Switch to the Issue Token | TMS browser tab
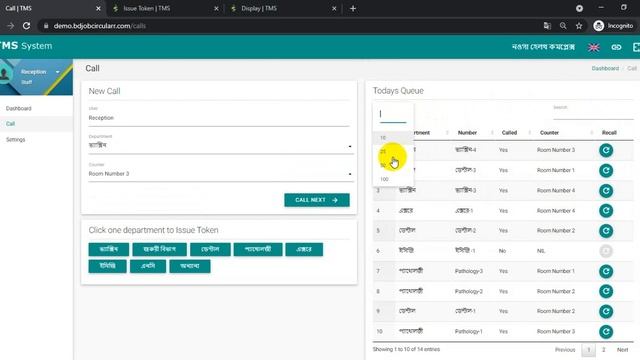 [165, 9]
